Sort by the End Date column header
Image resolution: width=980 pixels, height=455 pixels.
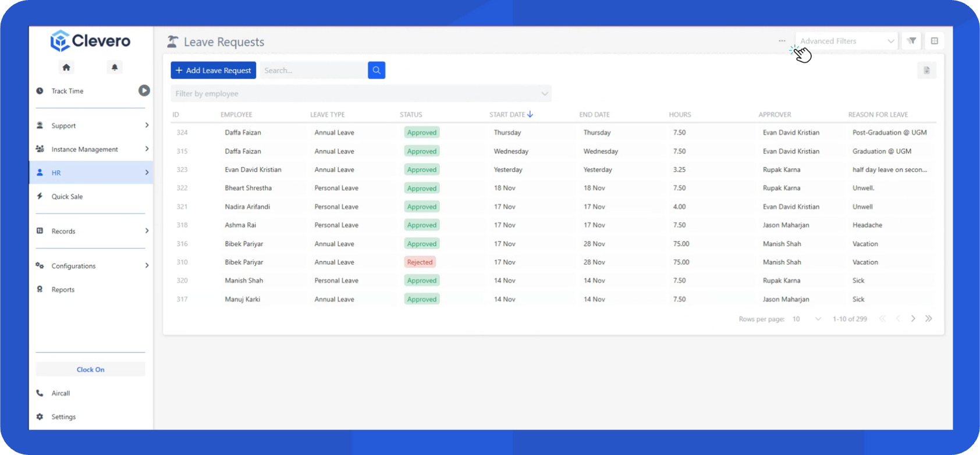coord(594,115)
